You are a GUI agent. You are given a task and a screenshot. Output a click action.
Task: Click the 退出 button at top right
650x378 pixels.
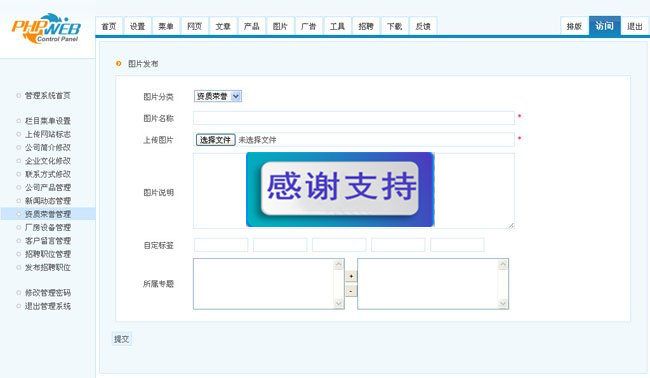point(635,26)
